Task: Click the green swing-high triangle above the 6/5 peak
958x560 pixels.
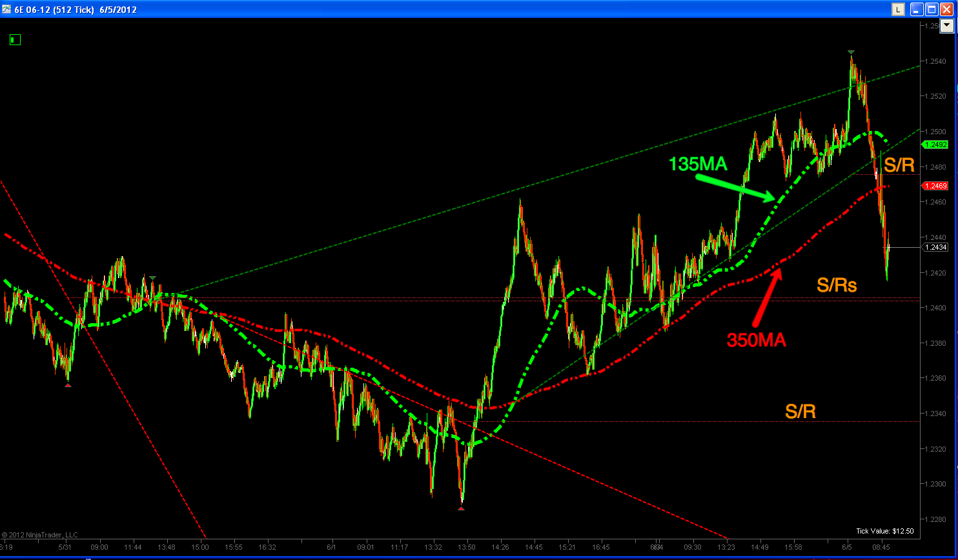Action: click(851, 52)
